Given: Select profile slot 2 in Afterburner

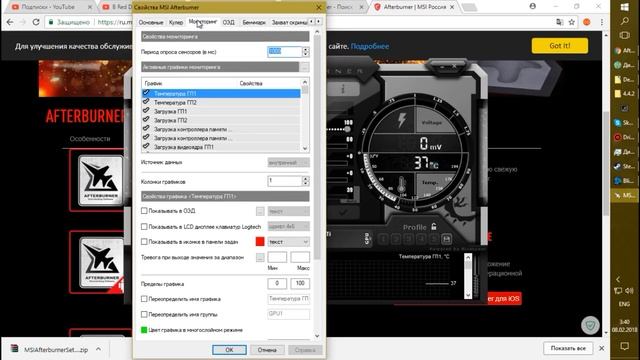Looking at the screenshot, I should (396, 239).
